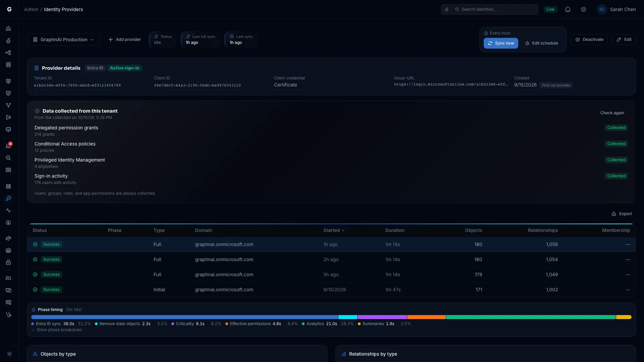
Task: Open the monitor icon in sidebar
Action: [x=8, y=129]
